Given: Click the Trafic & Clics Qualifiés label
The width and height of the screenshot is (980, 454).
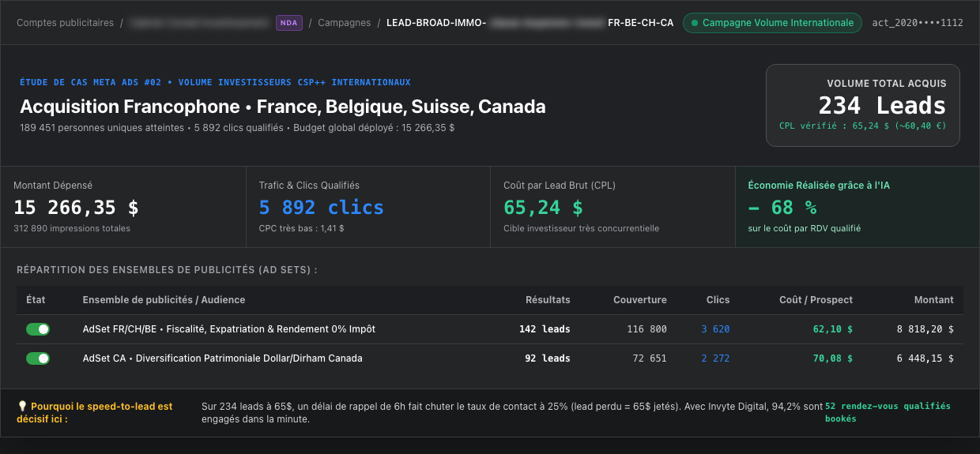Looking at the screenshot, I should 309,186.
